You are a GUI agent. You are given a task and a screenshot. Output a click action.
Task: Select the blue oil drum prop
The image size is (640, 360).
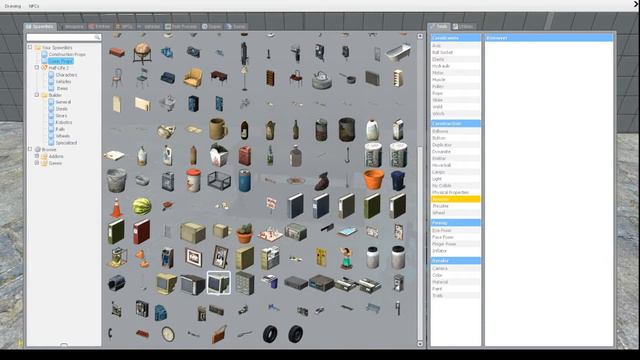244,180
